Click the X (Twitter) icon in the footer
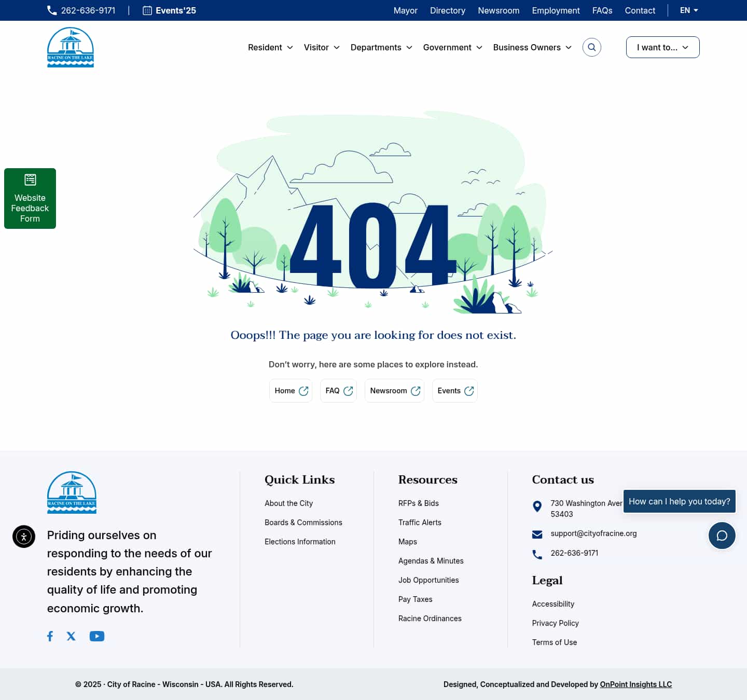This screenshot has width=747, height=700. pyautogui.click(x=71, y=636)
